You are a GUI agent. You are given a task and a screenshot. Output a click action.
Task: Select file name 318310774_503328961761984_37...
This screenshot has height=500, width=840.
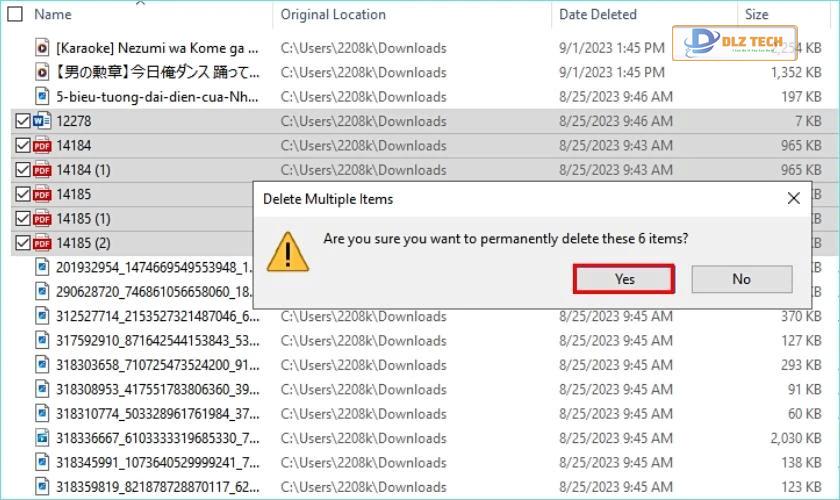(158, 414)
